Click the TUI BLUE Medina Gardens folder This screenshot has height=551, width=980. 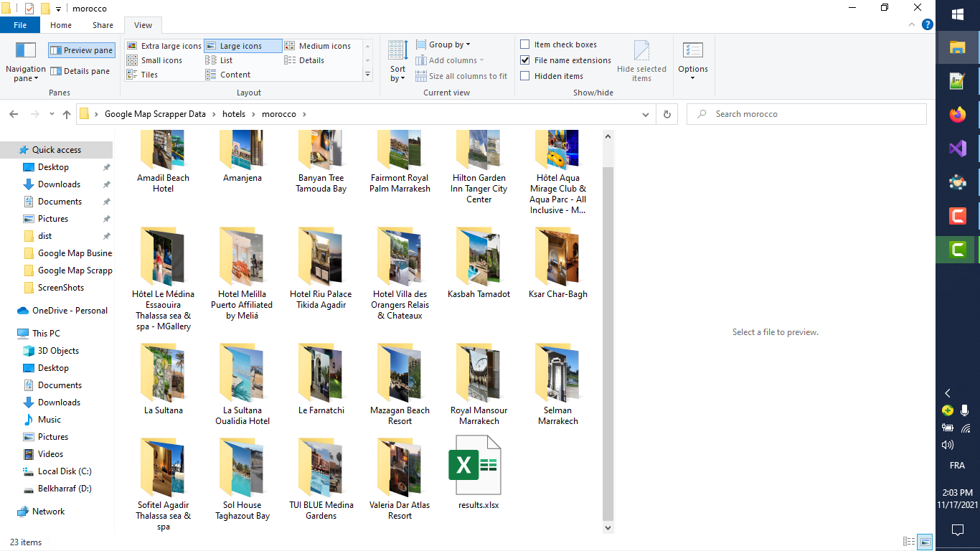pyautogui.click(x=321, y=479)
